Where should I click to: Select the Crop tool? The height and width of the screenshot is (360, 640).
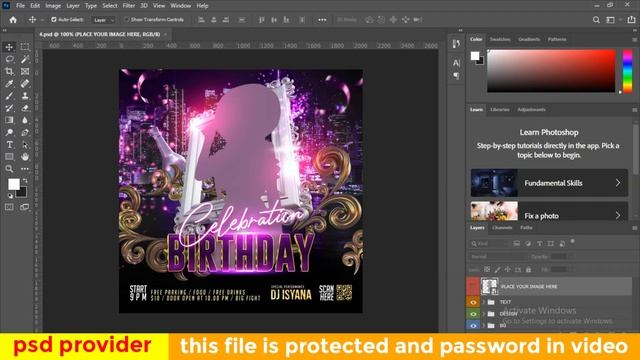coord(9,71)
